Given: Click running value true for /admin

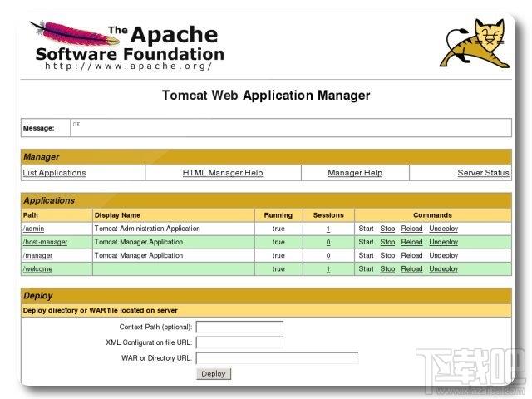Looking at the screenshot, I should 278,229.
